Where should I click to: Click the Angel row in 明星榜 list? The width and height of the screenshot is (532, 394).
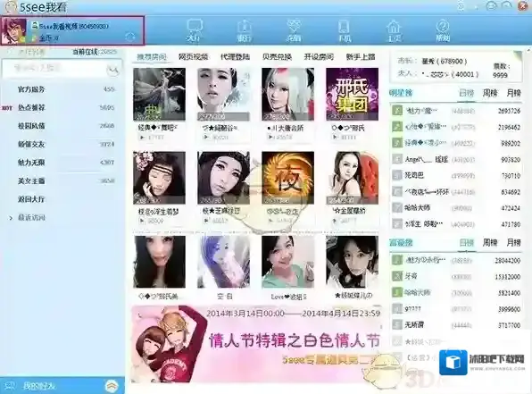click(x=456, y=159)
